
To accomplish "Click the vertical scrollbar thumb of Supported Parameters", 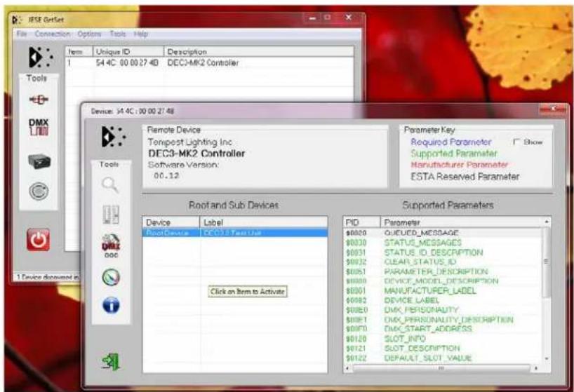I will (x=547, y=262).
